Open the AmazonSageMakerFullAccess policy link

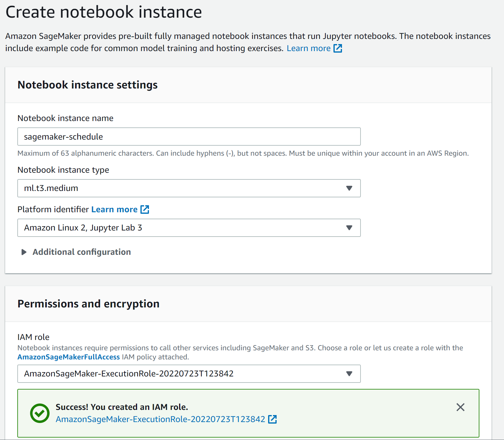tap(69, 357)
